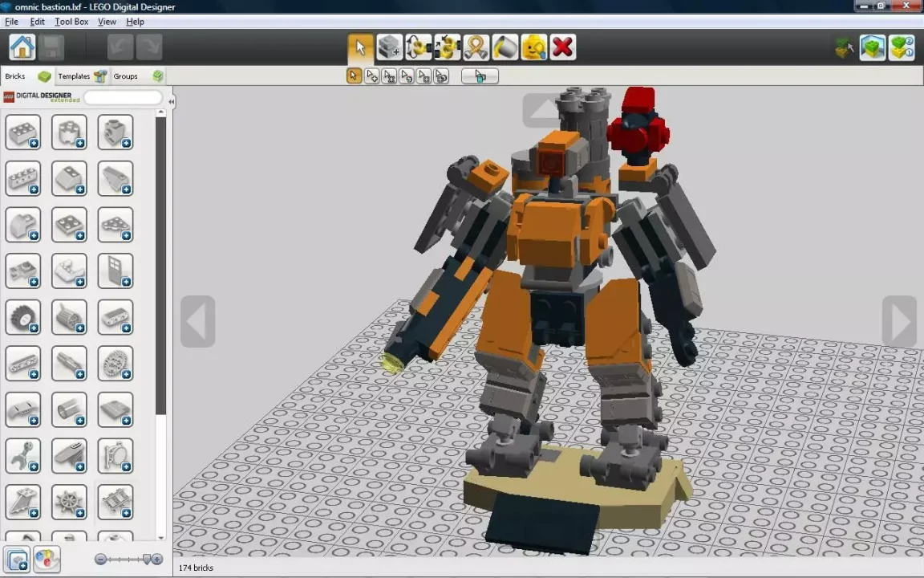Choose color and shape selection mode
Viewport: 924px width, 578px height.
pos(441,76)
